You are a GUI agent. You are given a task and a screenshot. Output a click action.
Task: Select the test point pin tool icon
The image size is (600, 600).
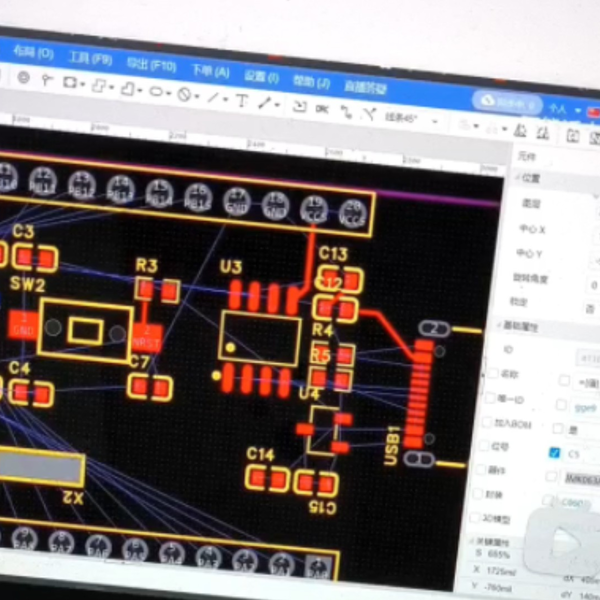[x=47, y=80]
